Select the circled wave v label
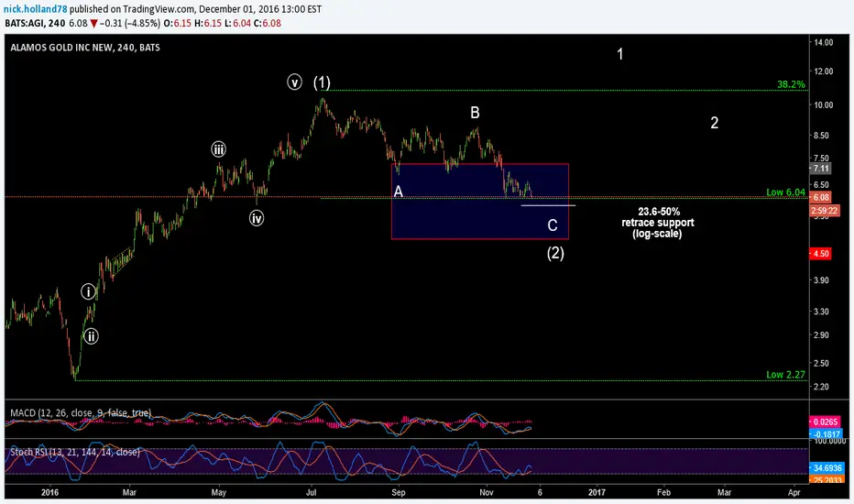Image resolution: width=854 pixels, height=504 pixels. click(x=295, y=82)
